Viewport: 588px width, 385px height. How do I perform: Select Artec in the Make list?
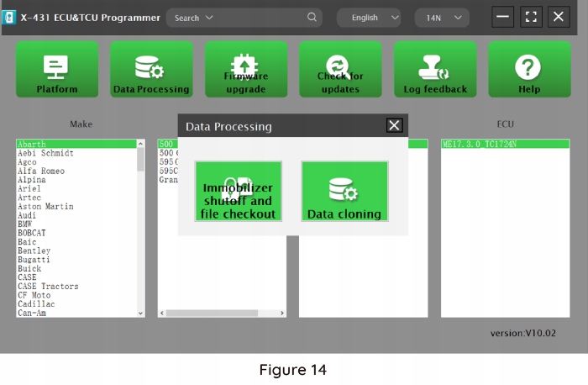[x=76, y=198]
